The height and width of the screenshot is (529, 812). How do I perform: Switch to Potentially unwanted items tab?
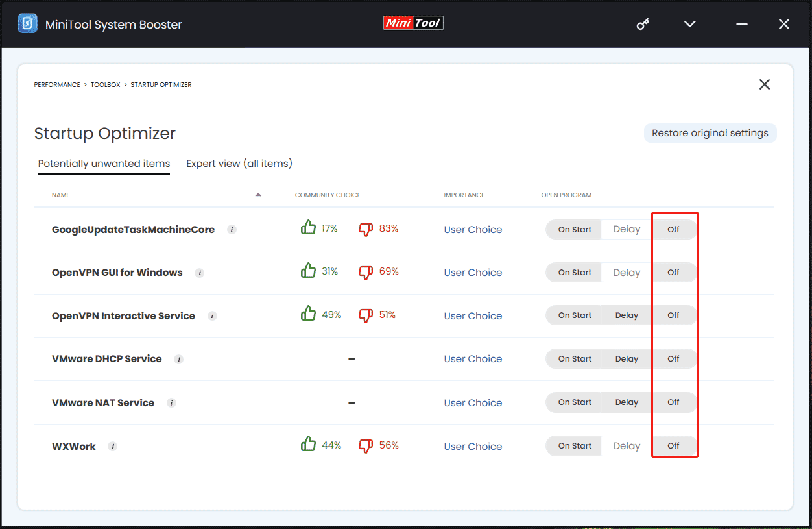click(104, 164)
